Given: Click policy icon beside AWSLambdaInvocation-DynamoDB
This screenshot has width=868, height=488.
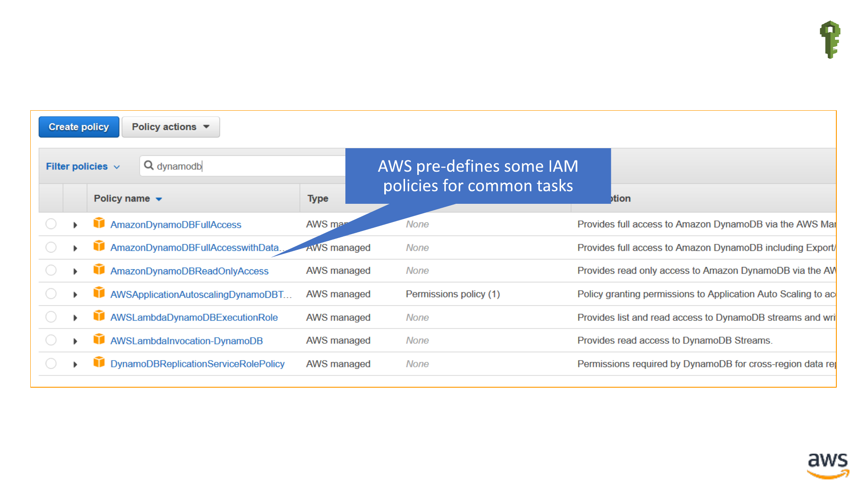Looking at the screenshot, I should pyautogui.click(x=99, y=339).
